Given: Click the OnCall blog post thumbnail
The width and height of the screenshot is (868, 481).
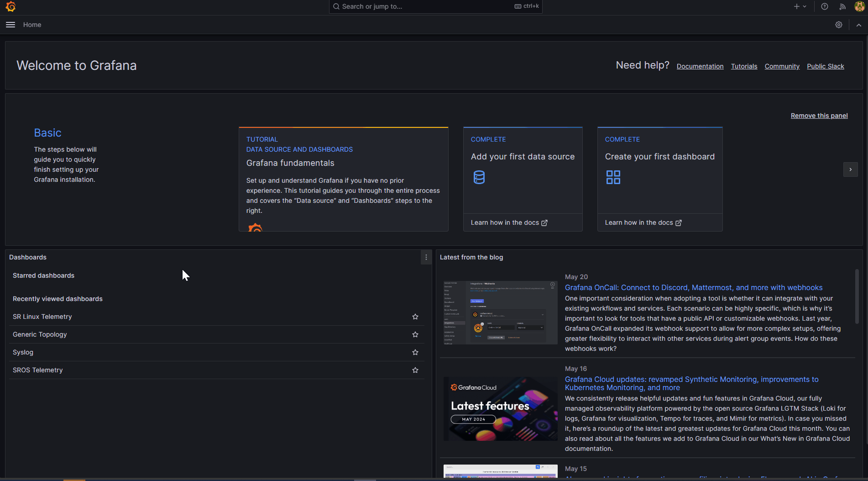Looking at the screenshot, I should click(501, 312).
